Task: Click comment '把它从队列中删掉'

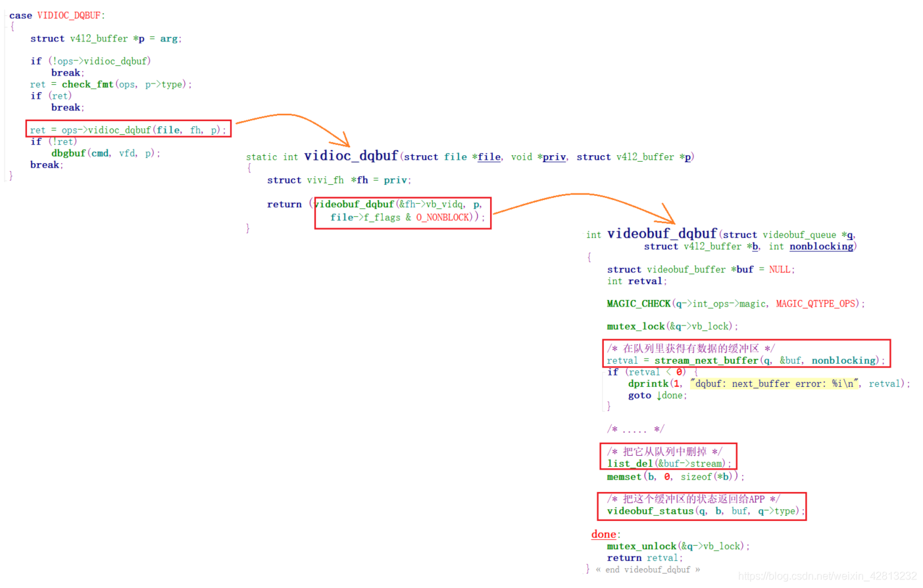Action: click(x=664, y=452)
